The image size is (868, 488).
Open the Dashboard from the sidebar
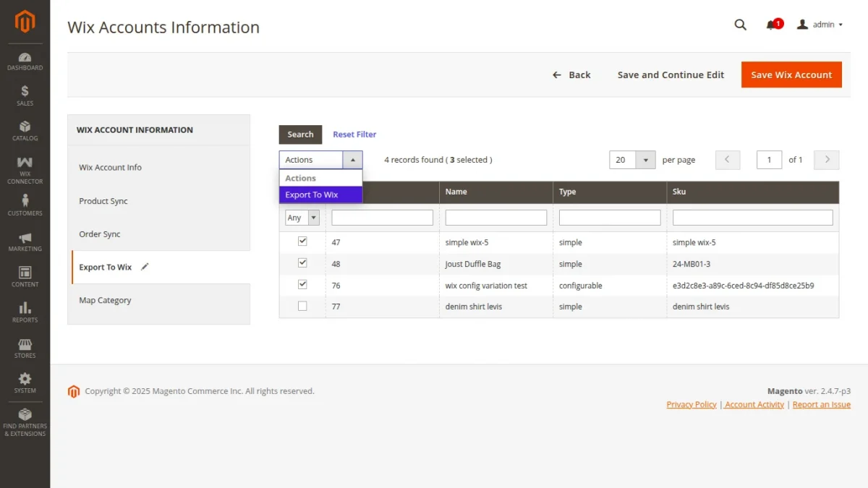point(25,61)
